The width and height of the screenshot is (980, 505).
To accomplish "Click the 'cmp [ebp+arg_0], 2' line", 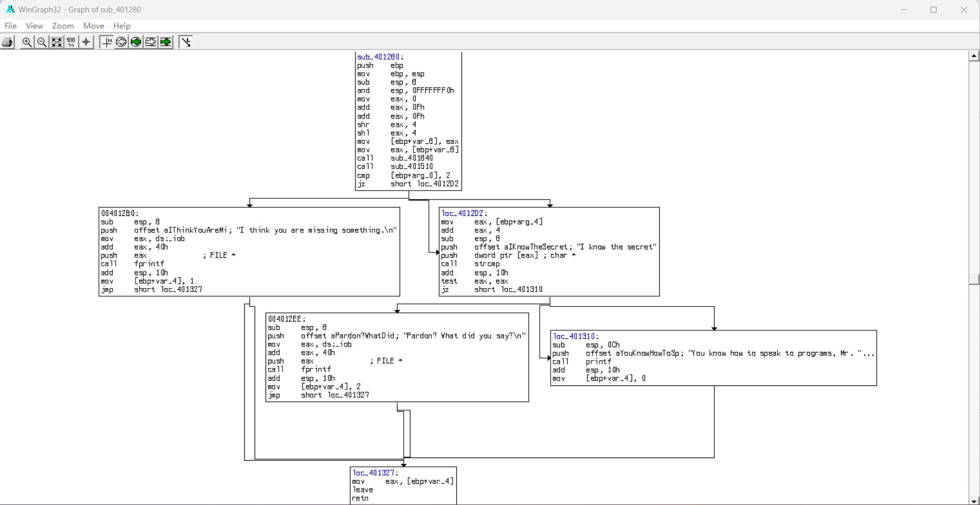I will [404, 175].
